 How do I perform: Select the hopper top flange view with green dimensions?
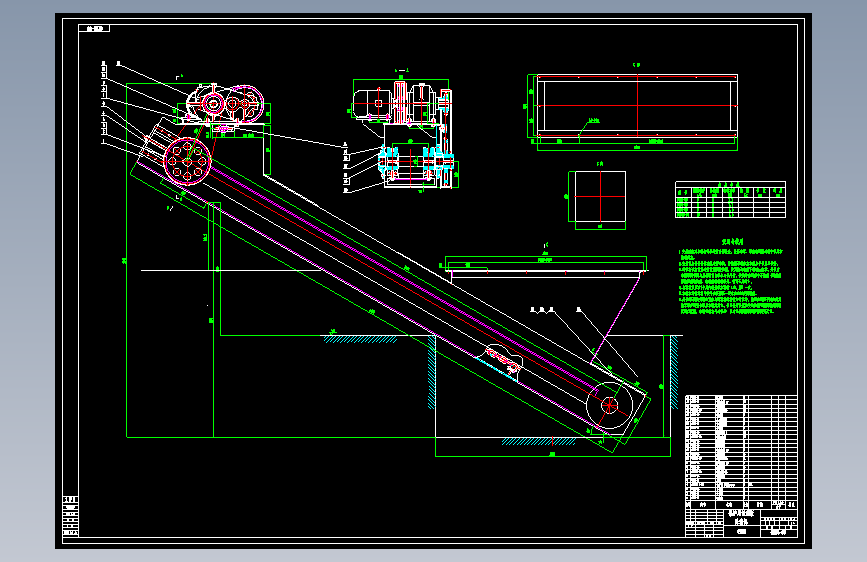coord(546,266)
